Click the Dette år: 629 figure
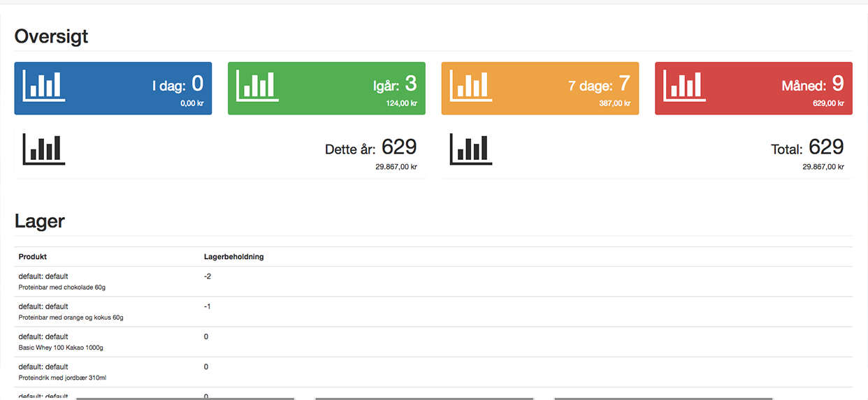Screen dimensions: 868x400 (x=370, y=148)
